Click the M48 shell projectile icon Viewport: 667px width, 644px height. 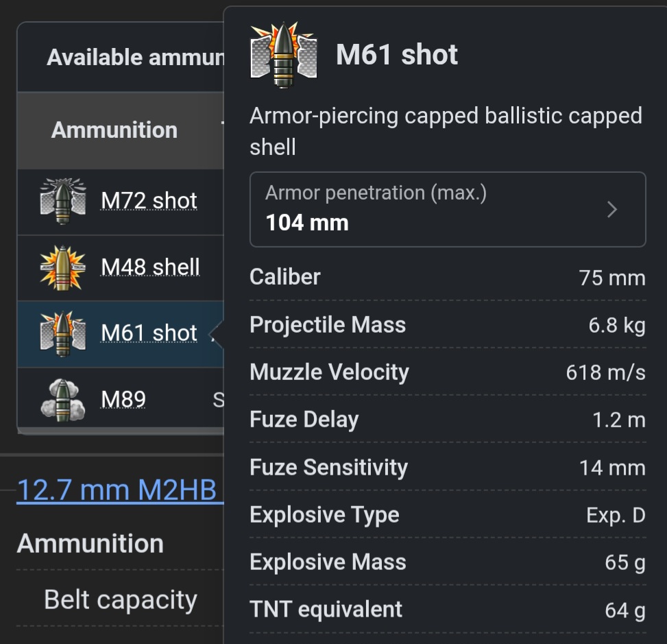click(62, 267)
